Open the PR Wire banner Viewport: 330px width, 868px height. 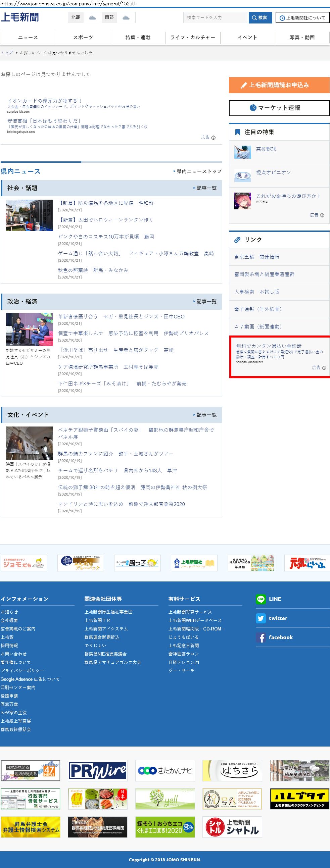point(98,770)
